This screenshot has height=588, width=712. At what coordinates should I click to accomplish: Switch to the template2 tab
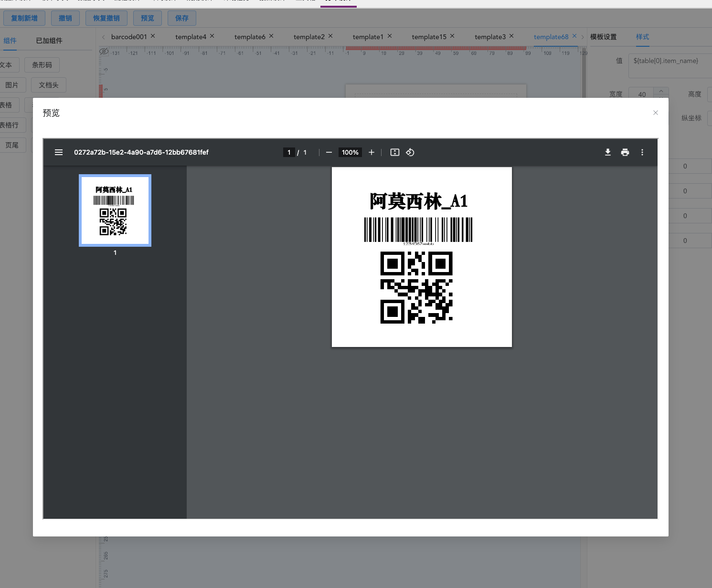click(x=309, y=37)
